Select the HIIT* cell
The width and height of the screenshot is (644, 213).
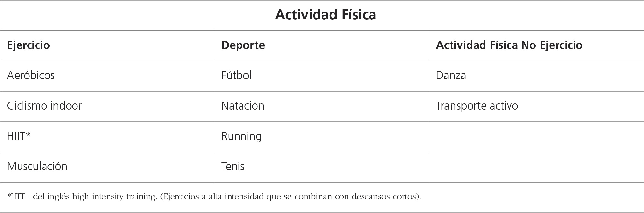click(19, 136)
